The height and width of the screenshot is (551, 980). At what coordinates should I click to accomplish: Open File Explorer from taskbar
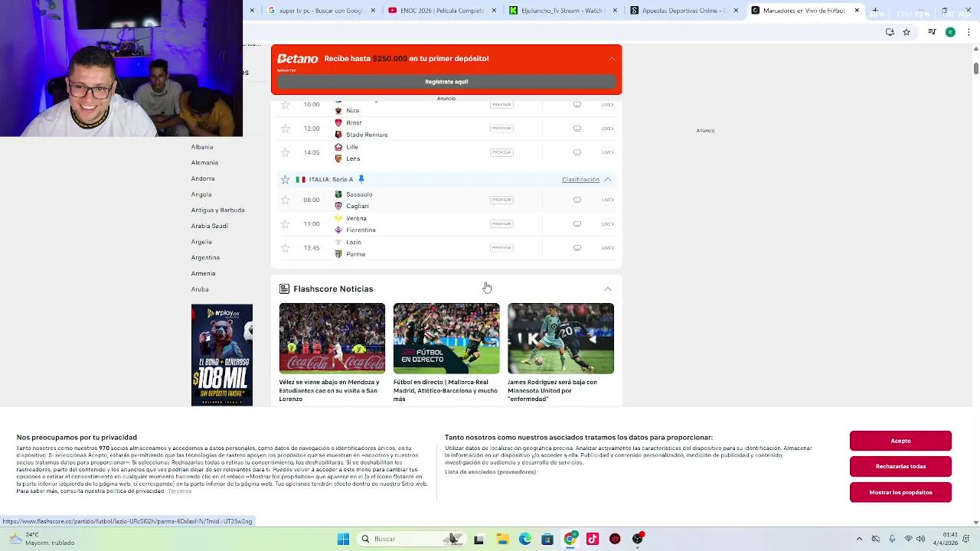502,539
